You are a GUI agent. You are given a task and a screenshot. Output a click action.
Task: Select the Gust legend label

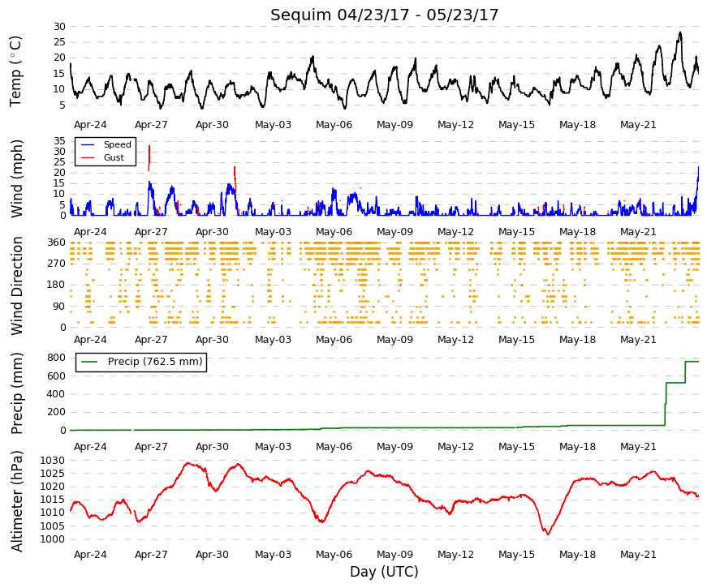[x=114, y=157]
